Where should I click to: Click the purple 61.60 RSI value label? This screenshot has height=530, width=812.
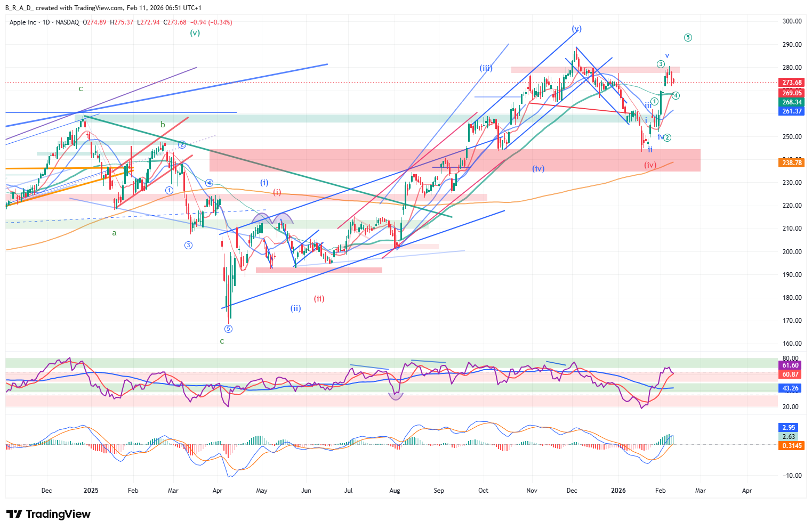[790, 365]
